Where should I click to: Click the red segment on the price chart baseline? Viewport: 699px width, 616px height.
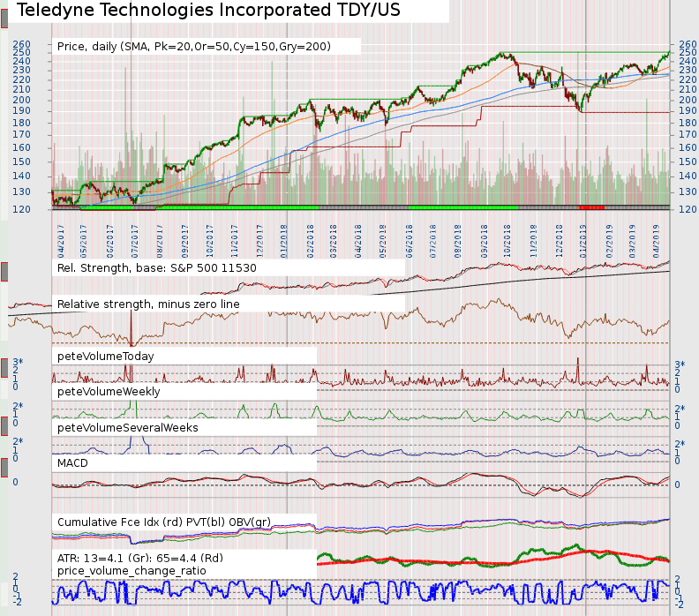click(x=591, y=207)
